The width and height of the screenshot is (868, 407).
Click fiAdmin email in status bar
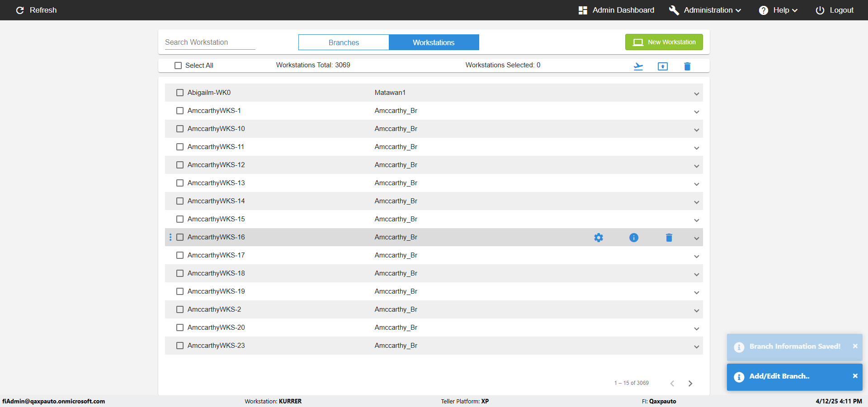click(x=53, y=401)
